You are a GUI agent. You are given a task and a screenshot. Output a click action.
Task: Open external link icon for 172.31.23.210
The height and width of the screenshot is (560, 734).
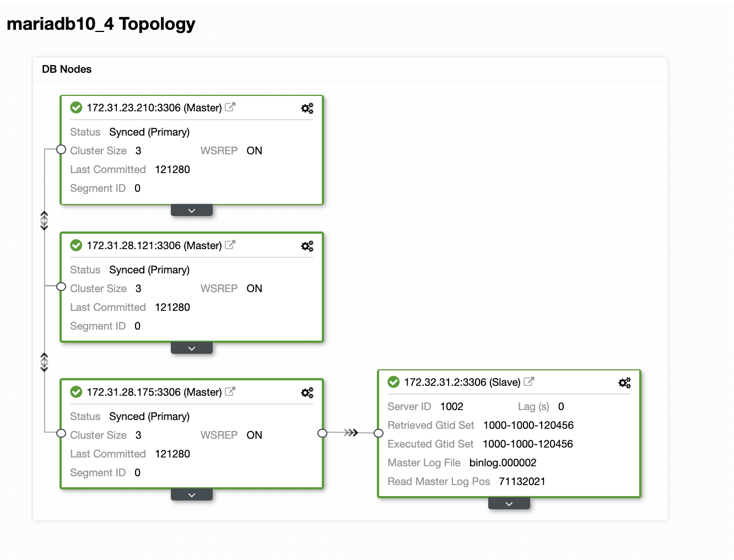[x=230, y=107]
